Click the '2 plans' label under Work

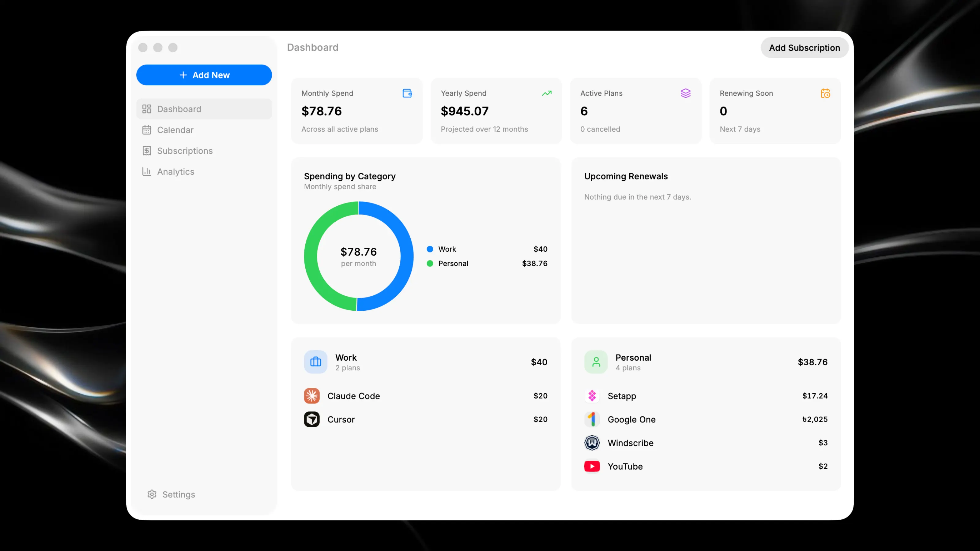(347, 368)
